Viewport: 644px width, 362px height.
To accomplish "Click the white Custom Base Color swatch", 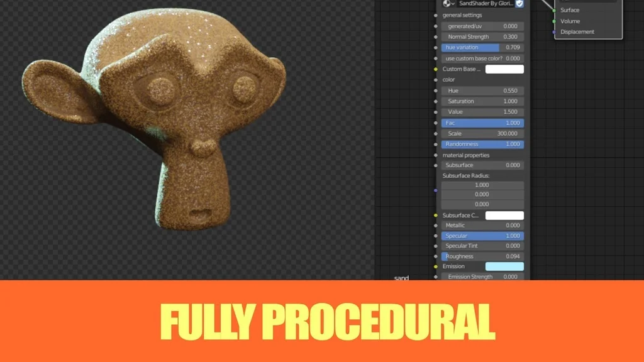I will [505, 69].
